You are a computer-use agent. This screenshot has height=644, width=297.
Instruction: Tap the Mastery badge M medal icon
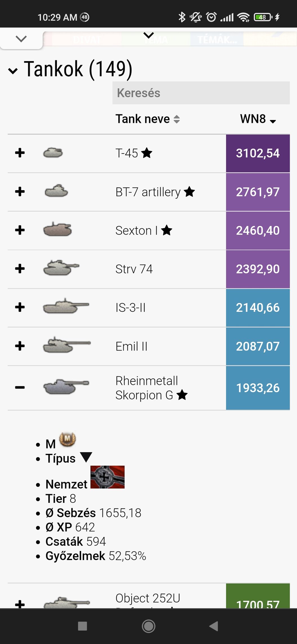[67, 439]
